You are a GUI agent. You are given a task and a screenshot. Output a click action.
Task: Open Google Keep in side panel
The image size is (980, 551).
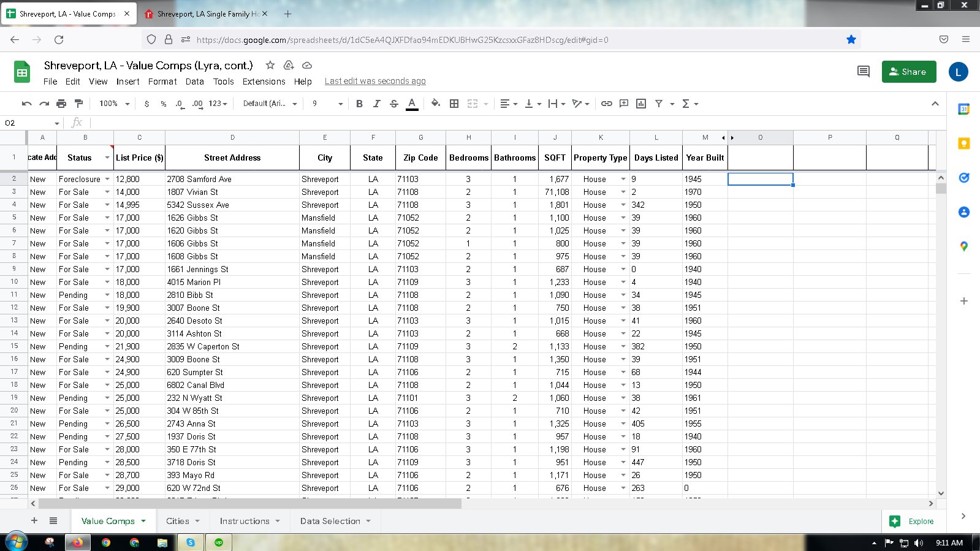pyautogui.click(x=963, y=143)
